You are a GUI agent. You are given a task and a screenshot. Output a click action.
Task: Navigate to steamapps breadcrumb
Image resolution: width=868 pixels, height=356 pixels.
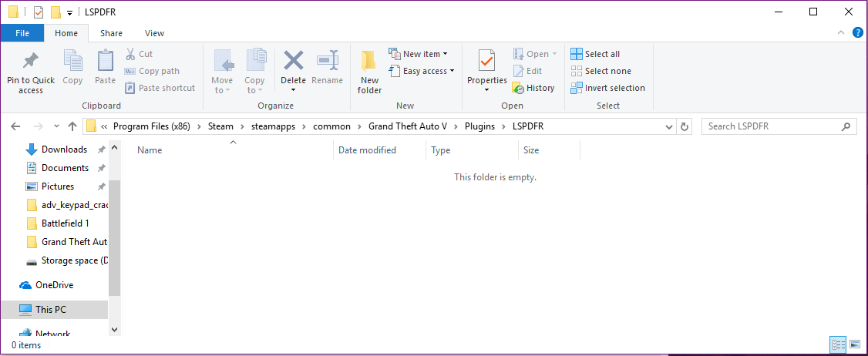pyautogui.click(x=274, y=126)
